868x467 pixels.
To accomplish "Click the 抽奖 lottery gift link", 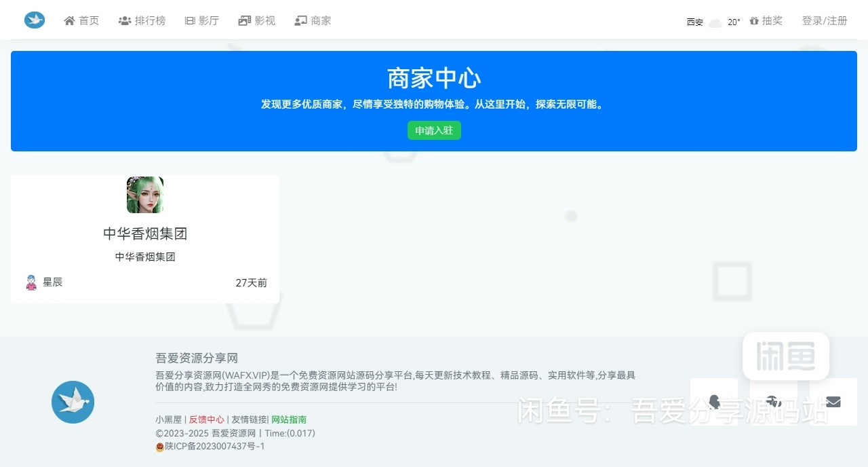I will [x=766, y=21].
